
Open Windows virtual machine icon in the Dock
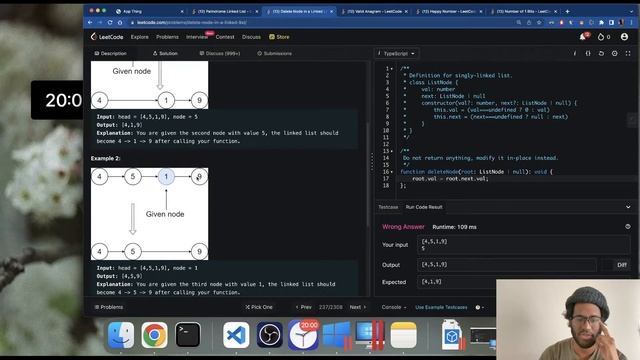[336, 335]
